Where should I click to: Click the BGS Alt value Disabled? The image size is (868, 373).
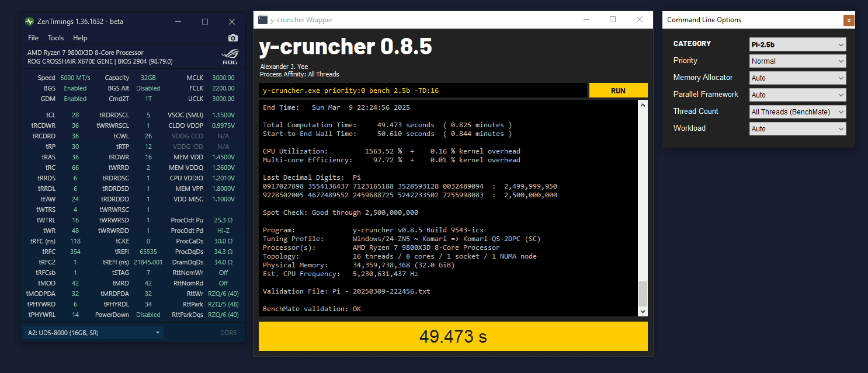pos(148,88)
